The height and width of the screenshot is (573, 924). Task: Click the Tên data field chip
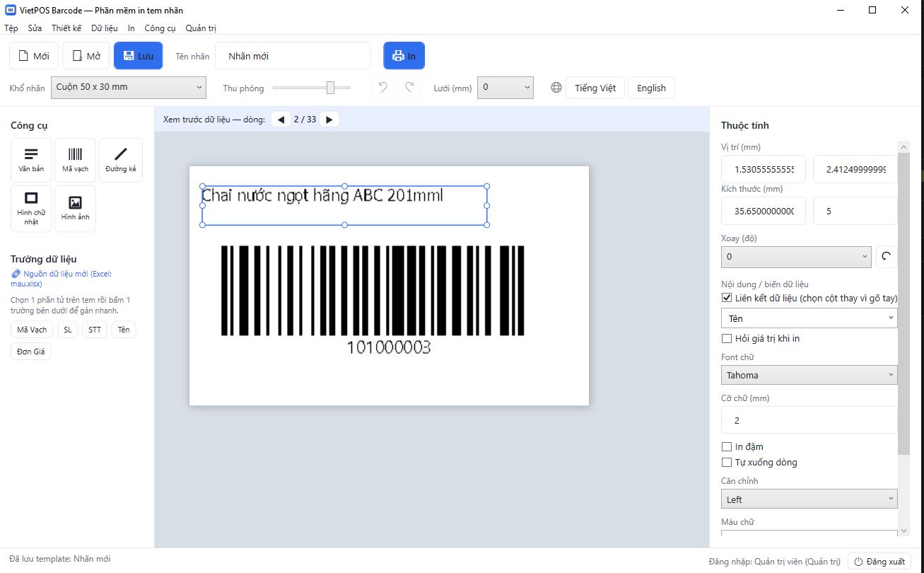click(x=124, y=330)
